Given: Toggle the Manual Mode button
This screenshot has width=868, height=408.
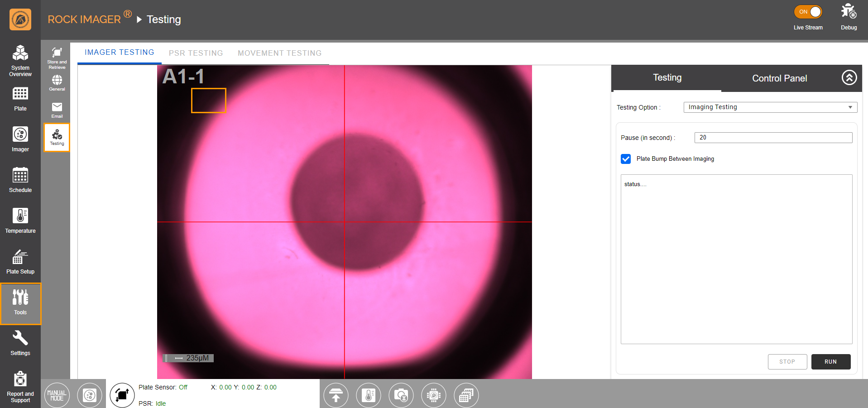Looking at the screenshot, I should pos(57,395).
